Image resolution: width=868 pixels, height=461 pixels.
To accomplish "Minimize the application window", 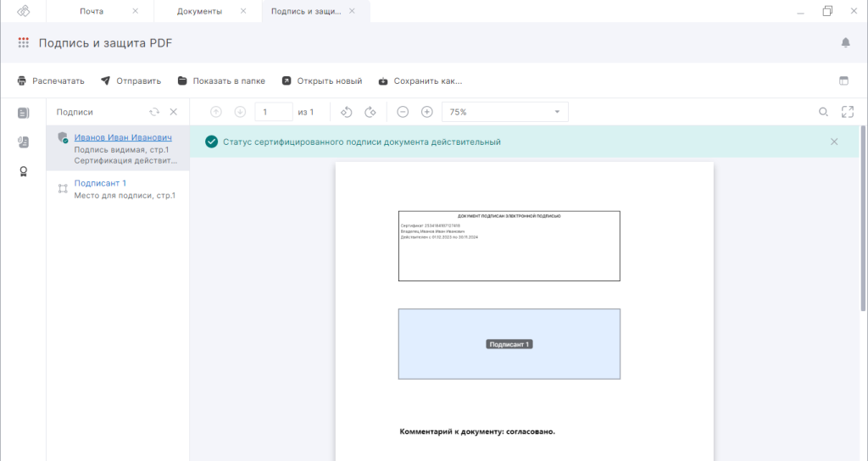I will click(x=800, y=12).
